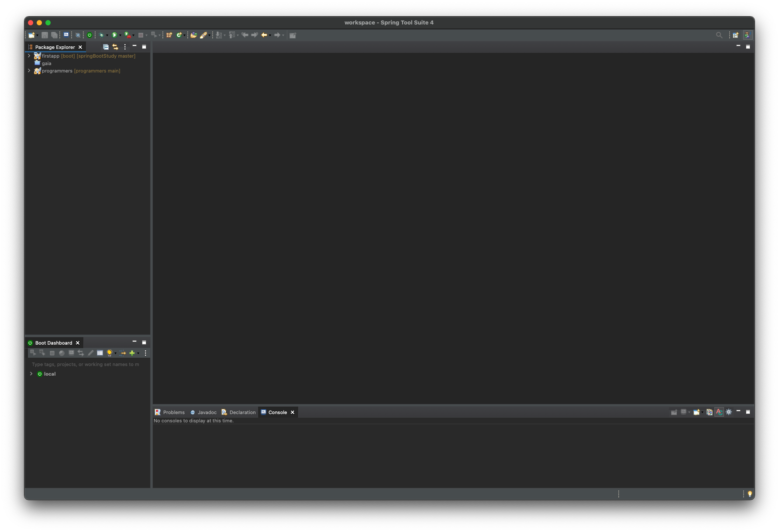Viewport: 779px width, 532px height.
Task: Click the Debug bug icon
Action: 101,35
